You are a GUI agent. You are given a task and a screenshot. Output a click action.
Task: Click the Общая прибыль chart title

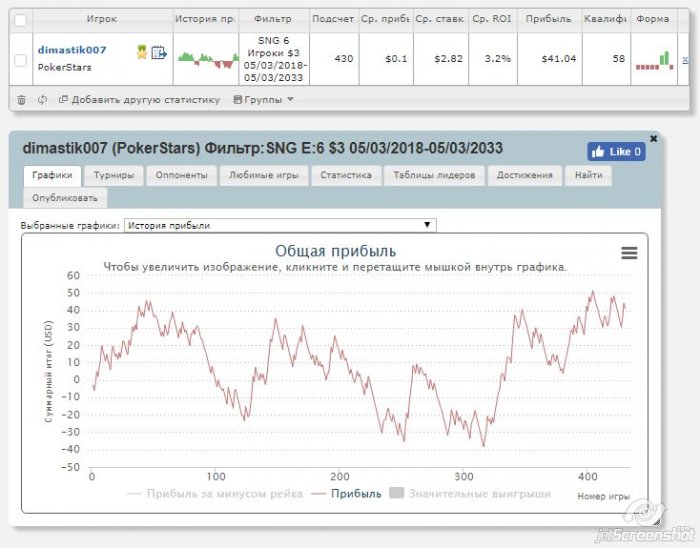coord(335,251)
